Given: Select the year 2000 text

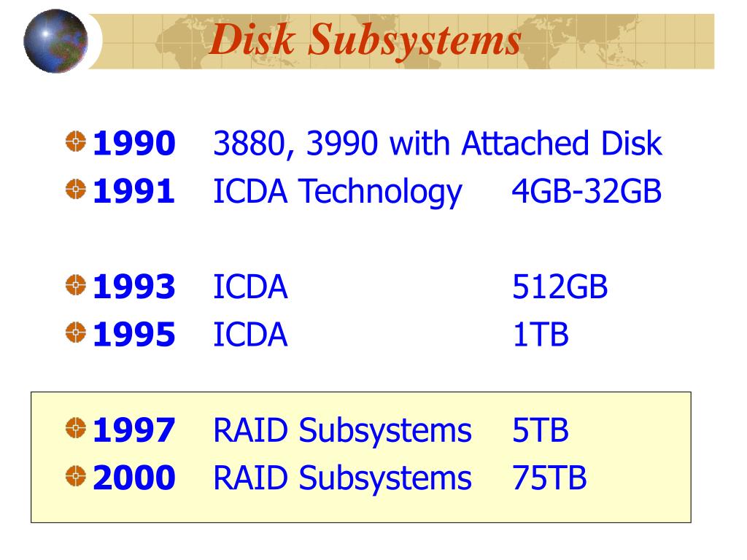Looking at the screenshot, I should pyautogui.click(x=134, y=478).
